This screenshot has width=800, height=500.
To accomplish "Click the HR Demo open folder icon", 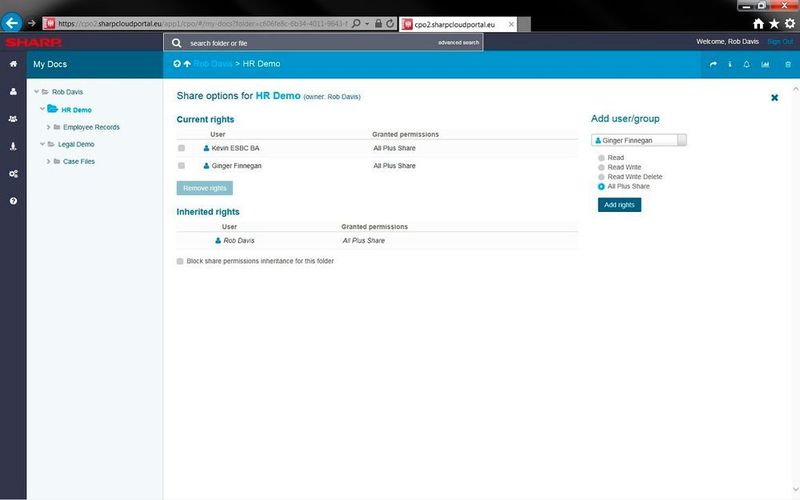I will coord(52,109).
